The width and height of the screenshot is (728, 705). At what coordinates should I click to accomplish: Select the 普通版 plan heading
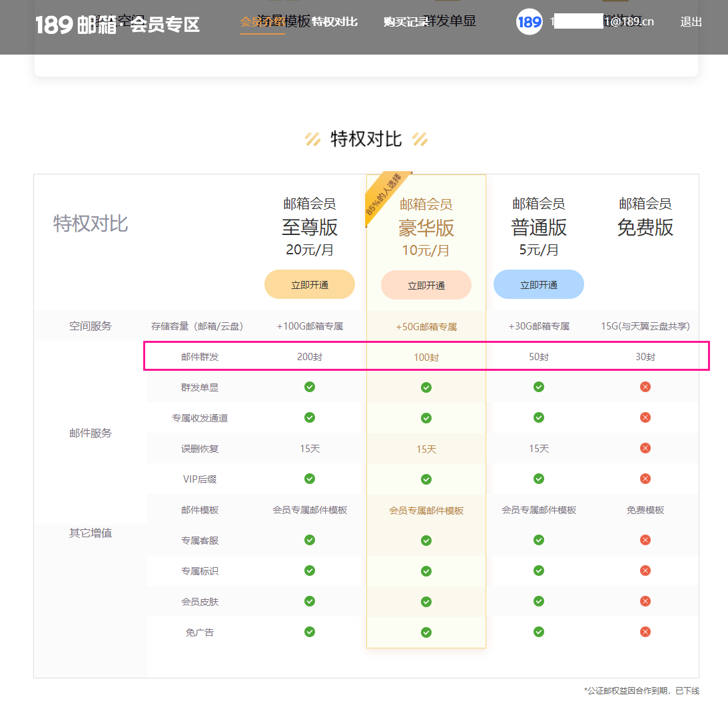pos(539,227)
